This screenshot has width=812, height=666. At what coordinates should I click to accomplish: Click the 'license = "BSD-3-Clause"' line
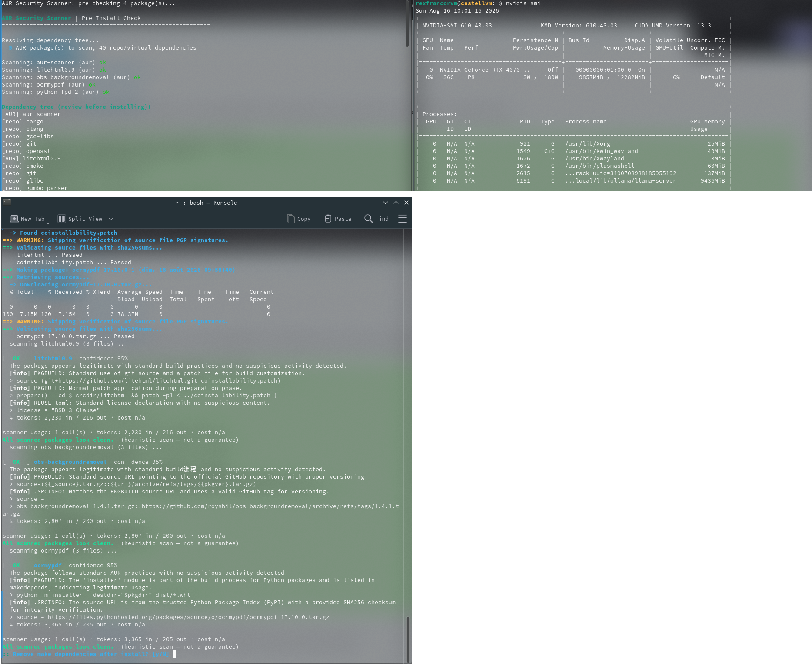(55, 410)
